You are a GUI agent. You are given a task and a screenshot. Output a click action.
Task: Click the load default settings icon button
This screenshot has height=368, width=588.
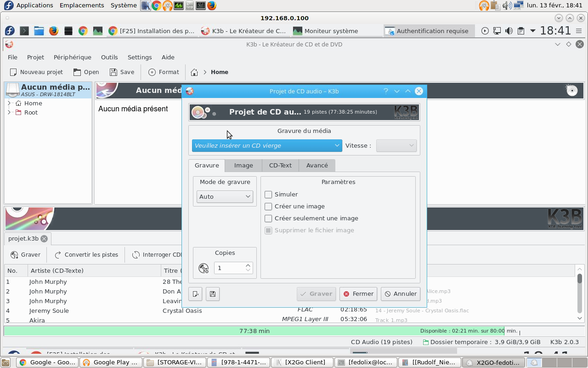[195, 294]
